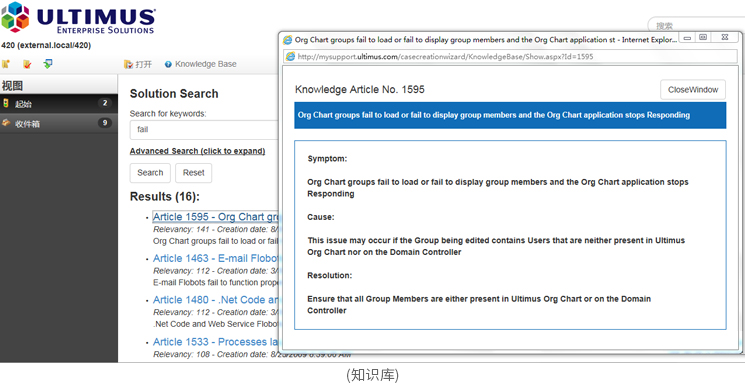Click the popup address bar URL
Screen dimensions: 745x390
pyautogui.click(x=446, y=57)
